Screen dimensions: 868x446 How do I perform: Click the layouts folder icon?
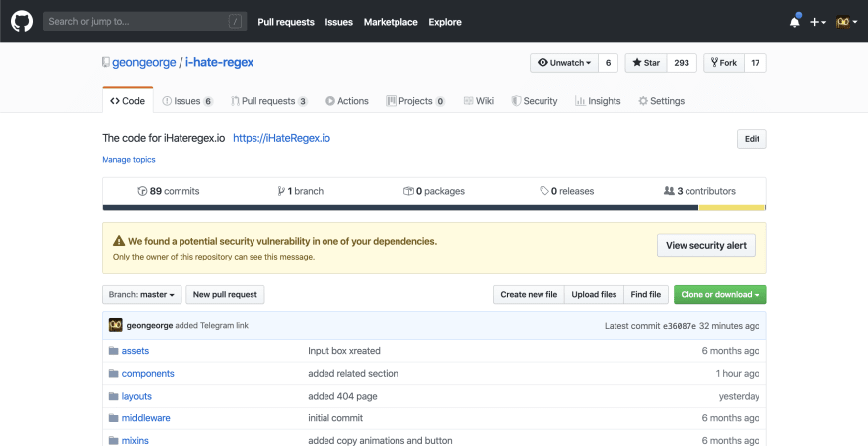click(x=114, y=396)
